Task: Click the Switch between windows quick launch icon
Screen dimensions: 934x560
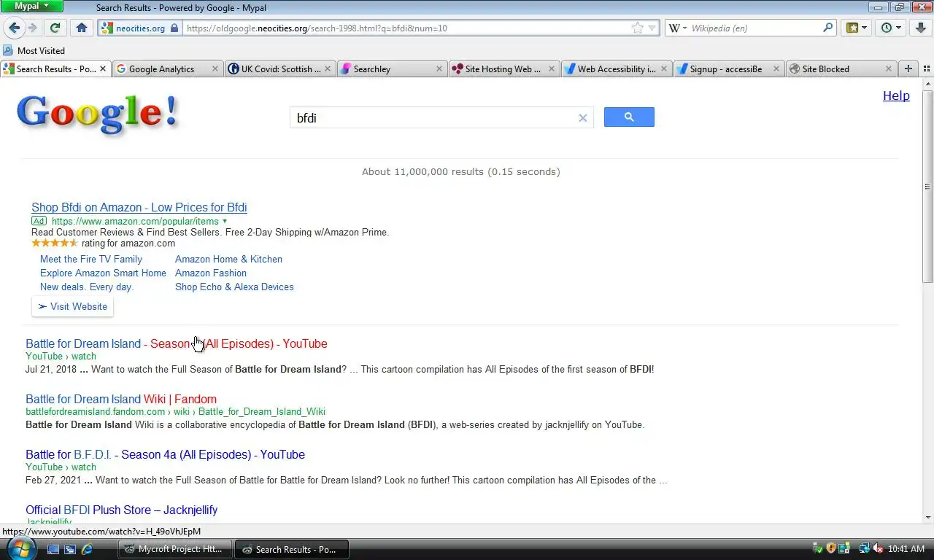Action: [70, 548]
